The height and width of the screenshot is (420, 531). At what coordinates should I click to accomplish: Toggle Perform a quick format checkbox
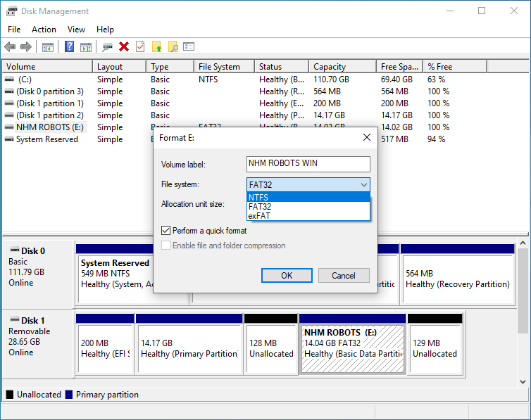[165, 231]
